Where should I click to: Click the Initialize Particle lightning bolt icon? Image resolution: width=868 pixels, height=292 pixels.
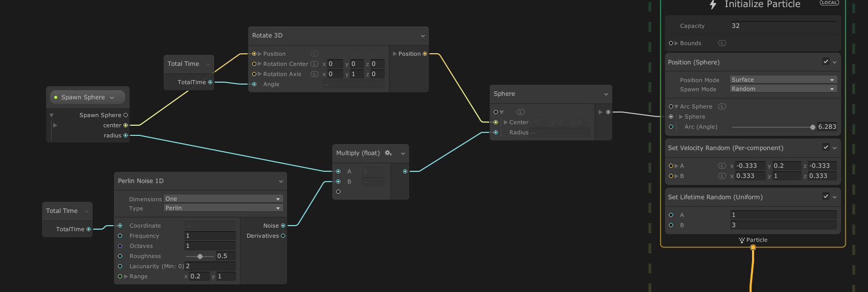point(713,5)
